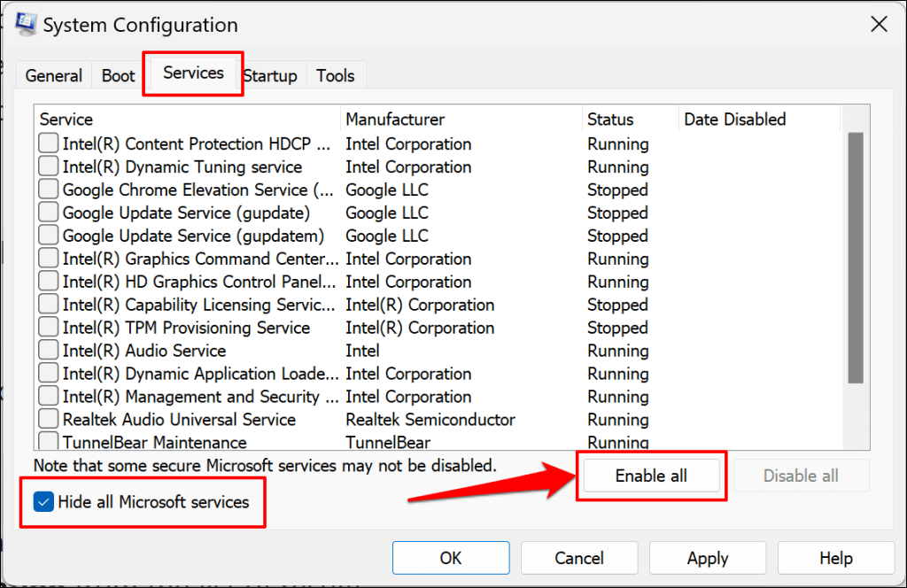Image resolution: width=907 pixels, height=588 pixels.
Task: Click Running status of Intel(R) Audio Service
Action: [x=617, y=351]
